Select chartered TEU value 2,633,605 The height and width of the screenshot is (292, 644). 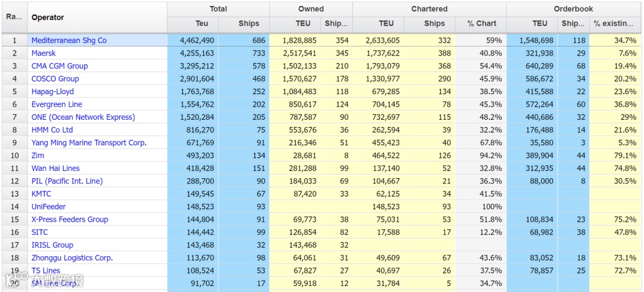coord(382,41)
